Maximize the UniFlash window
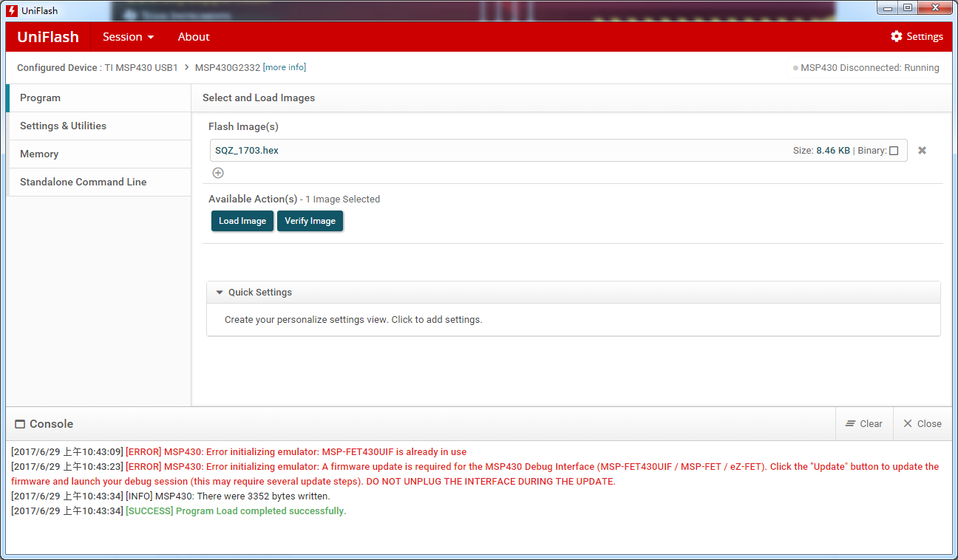This screenshot has height=560, width=958. [x=908, y=7]
